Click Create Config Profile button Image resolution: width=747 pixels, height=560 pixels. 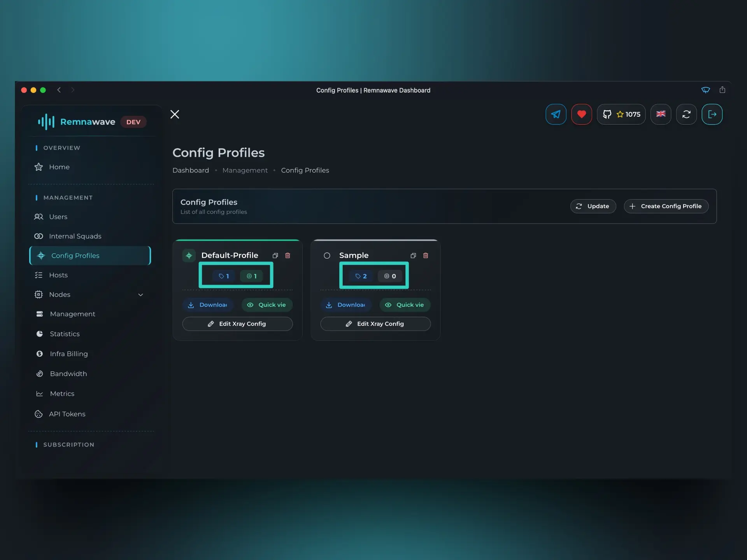666,206
